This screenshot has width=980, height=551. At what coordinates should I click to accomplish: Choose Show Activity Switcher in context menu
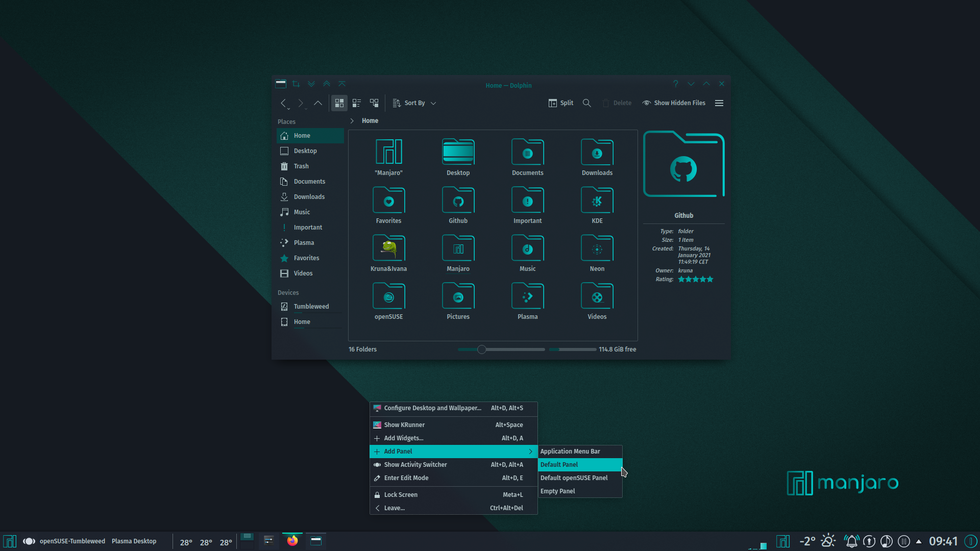453,465
